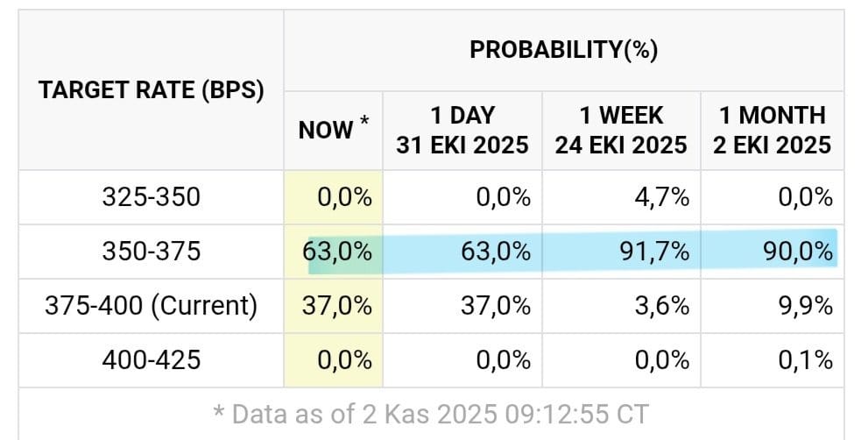Select the 1 DAY 31 EKI 2025 header

pos(462,130)
